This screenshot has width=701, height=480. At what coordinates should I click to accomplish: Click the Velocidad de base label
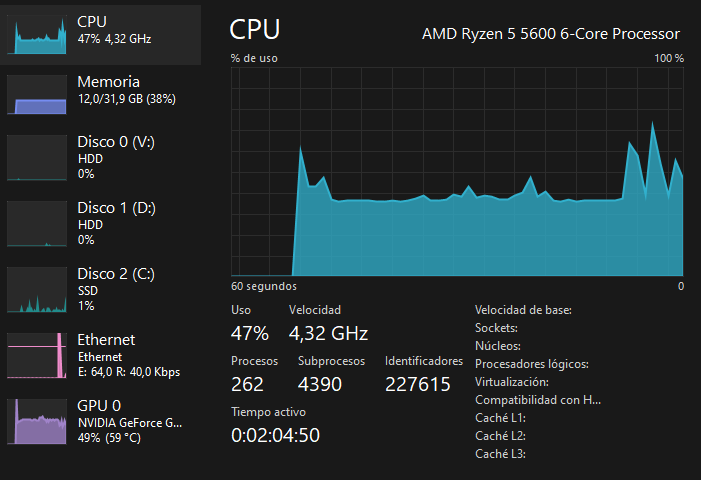tap(523, 310)
